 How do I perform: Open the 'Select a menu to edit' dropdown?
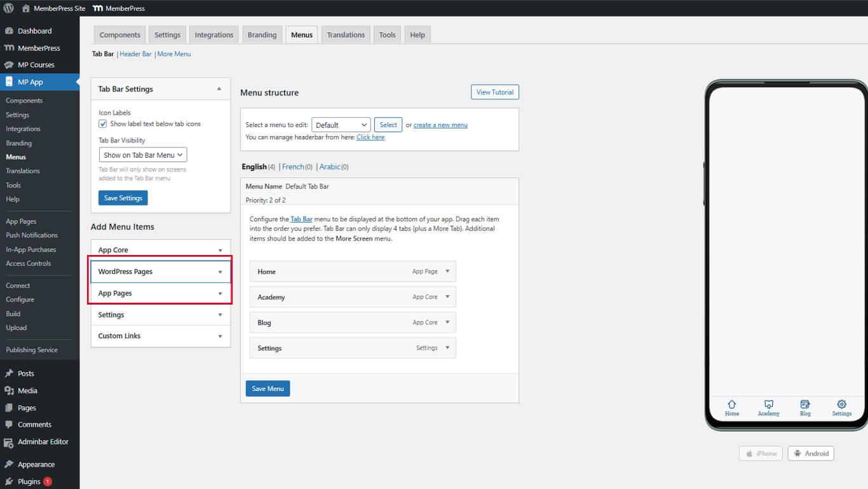341,125
